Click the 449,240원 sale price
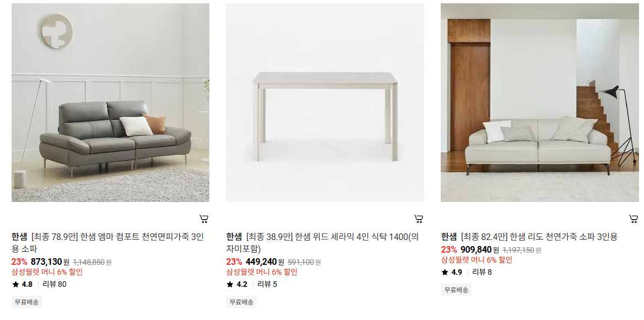 [x=264, y=262]
